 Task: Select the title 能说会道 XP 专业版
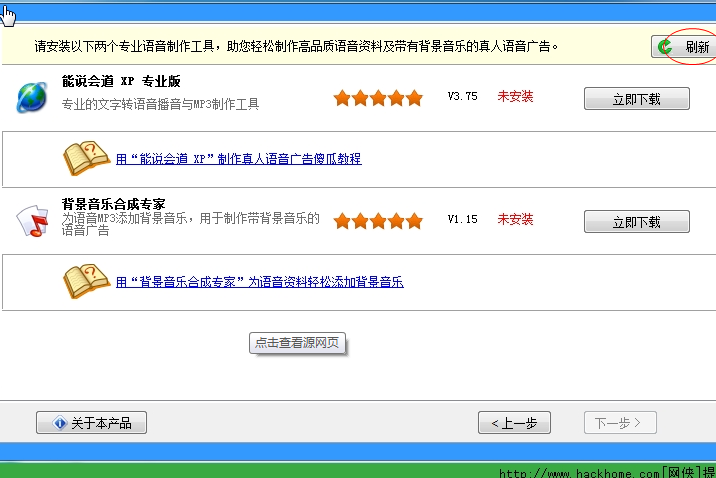tap(121, 81)
